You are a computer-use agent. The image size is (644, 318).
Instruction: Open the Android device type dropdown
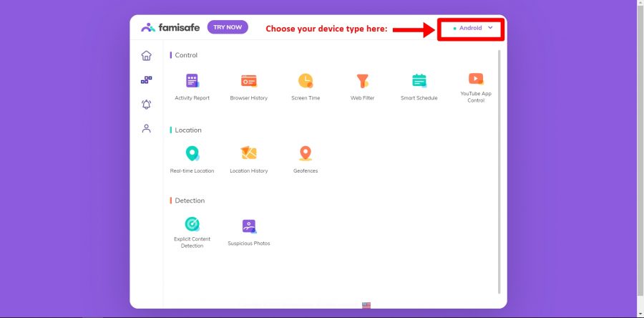472,28
